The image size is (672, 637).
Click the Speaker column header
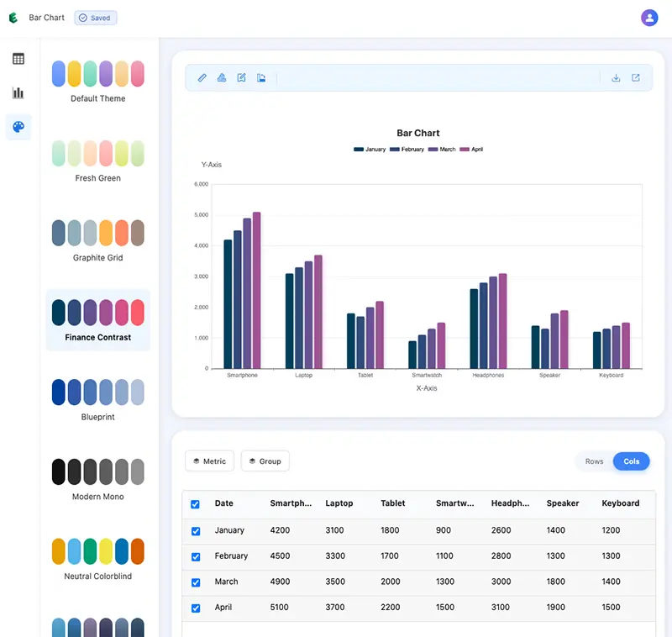[x=563, y=503]
